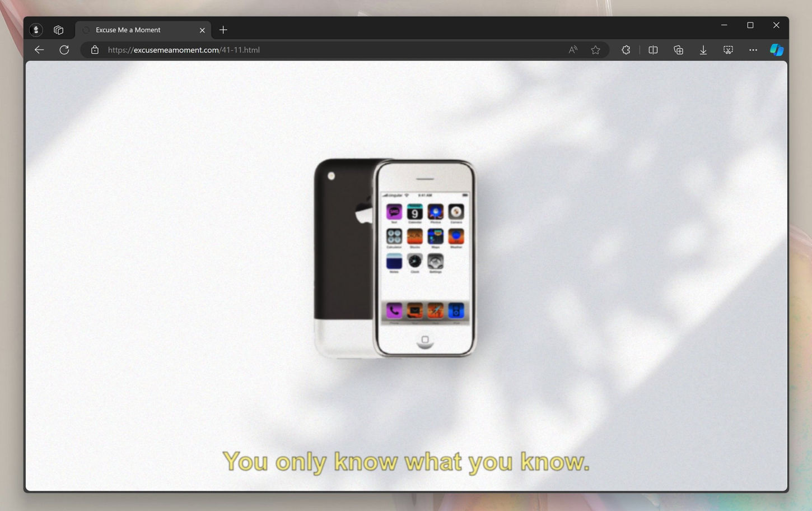View site information lock icon
The height and width of the screenshot is (511, 812).
95,50
